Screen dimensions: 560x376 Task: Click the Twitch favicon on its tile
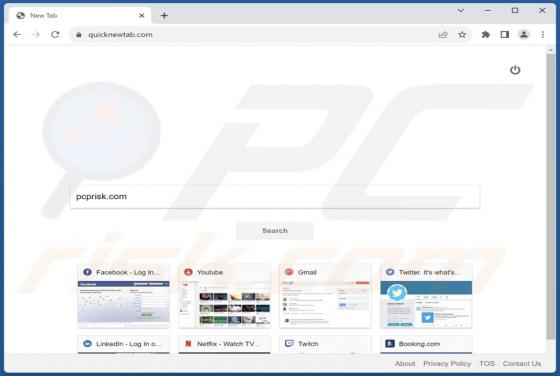tap(289, 344)
